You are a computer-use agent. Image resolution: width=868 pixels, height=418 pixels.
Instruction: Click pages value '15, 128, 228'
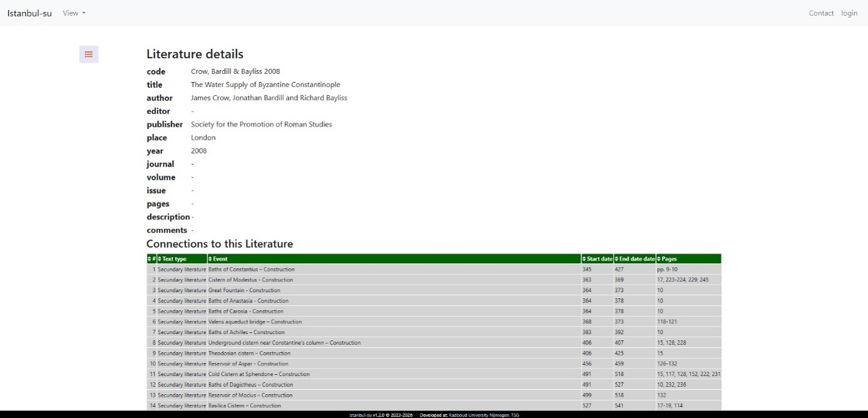coord(671,343)
